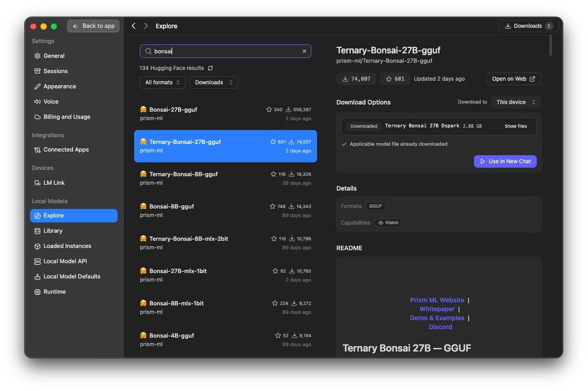Click star icon on Bonsai-27B-gguf row
Viewport: 588px width, 391px height.
(x=269, y=110)
